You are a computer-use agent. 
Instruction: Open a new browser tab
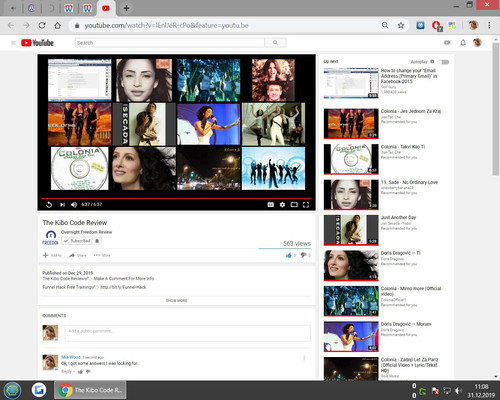(126, 8)
